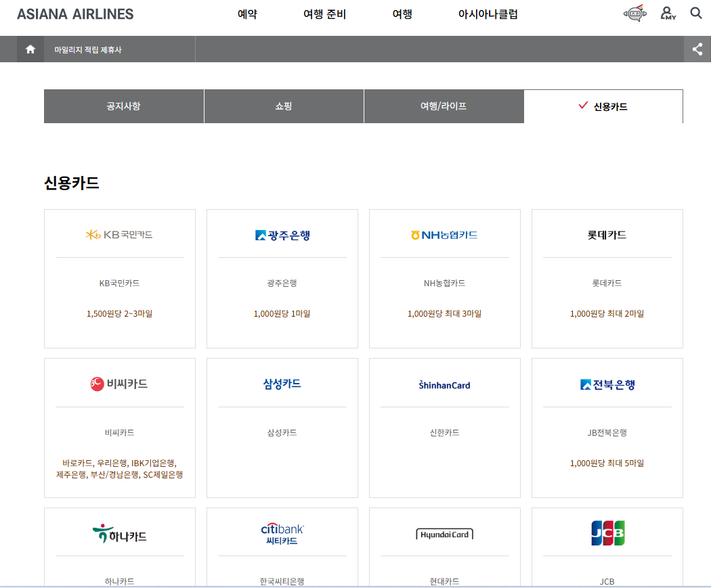Screen dimensions: 711x588
Task: Click the ASIANA AIRLINES logo
Action: (x=75, y=14)
